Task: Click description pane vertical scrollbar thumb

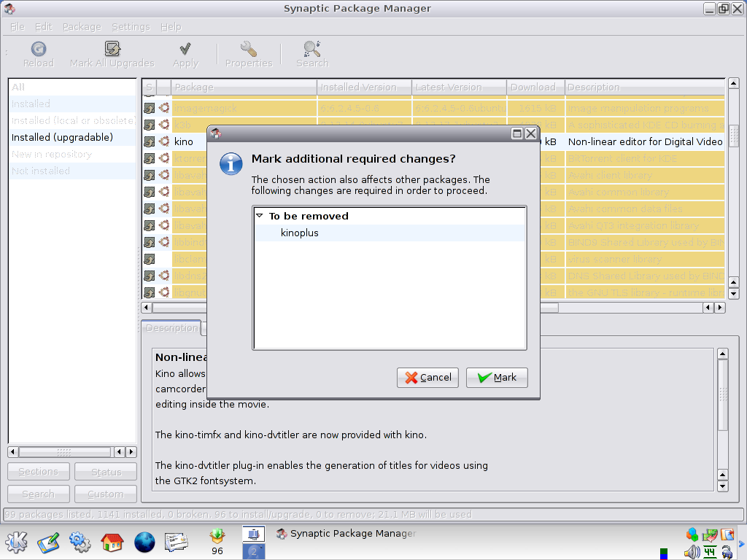Action: tap(722, 394)
